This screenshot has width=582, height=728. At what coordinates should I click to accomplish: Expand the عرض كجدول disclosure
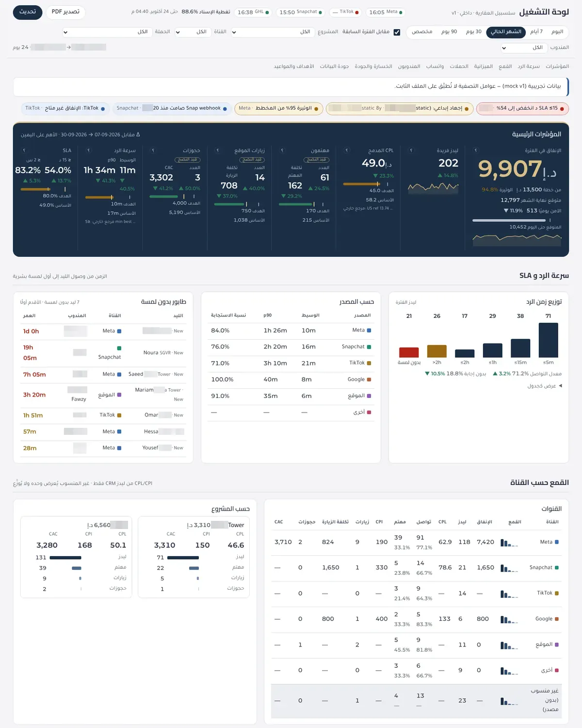point(545,386)
